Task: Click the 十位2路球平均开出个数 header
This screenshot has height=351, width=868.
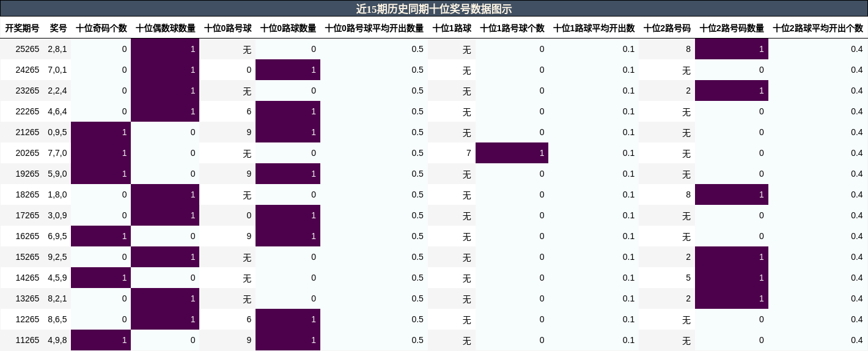Action: [x=818, y=28]
